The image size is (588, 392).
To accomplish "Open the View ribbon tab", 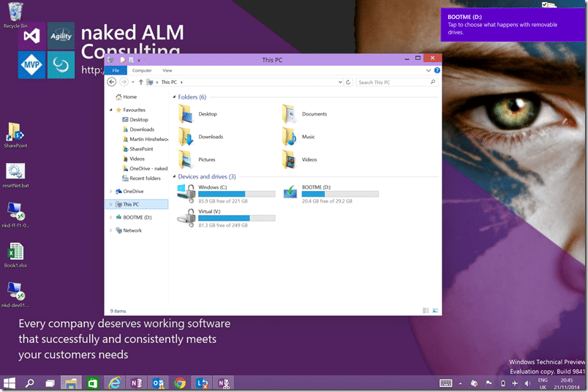I will point(167,70).
